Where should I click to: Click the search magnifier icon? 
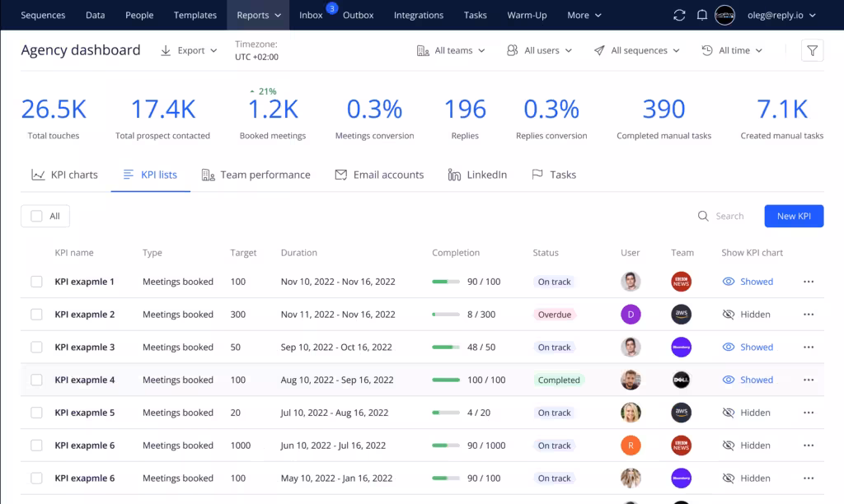tap(703, 216)
